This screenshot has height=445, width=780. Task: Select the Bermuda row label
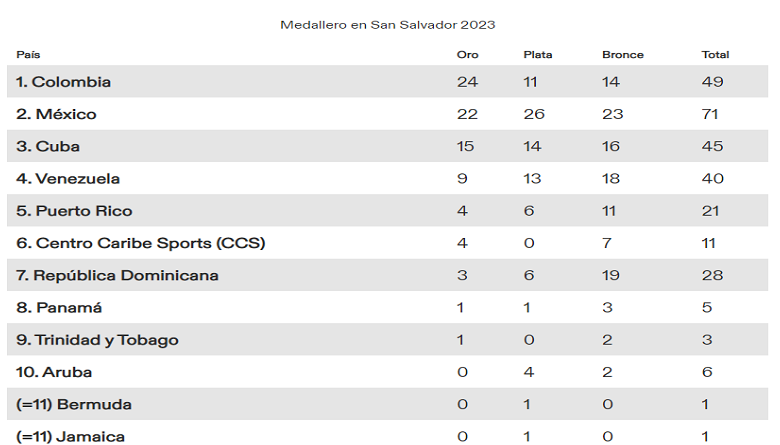coord(74,404)
